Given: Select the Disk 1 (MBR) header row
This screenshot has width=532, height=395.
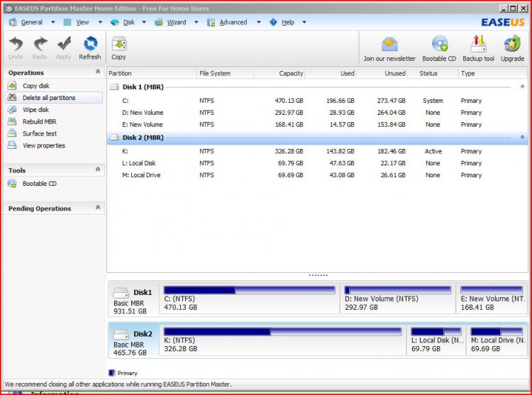Looking at the screenshot, I should (317, 87).
